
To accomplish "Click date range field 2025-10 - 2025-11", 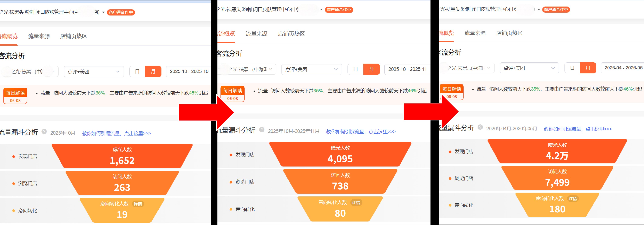I will click(x=407, y=69).
